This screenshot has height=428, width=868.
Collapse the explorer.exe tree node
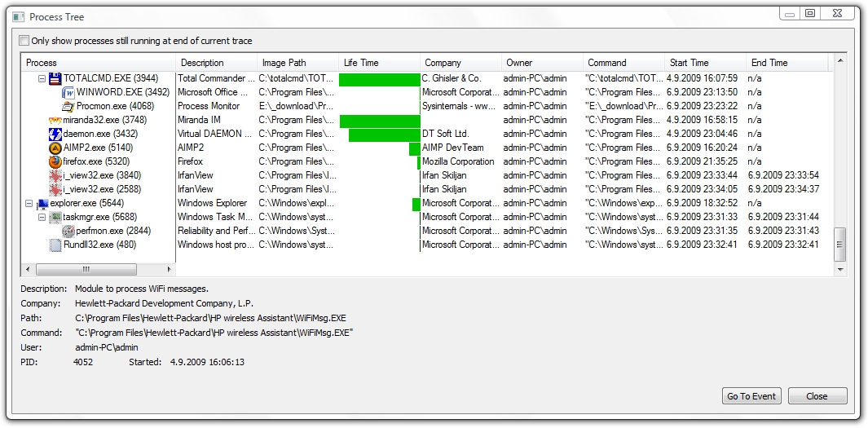pyautogui.click(x=29, y=203)
